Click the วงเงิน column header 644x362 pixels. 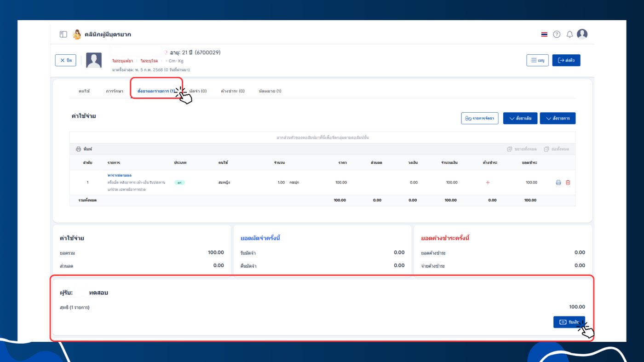[x=413, y=163]
